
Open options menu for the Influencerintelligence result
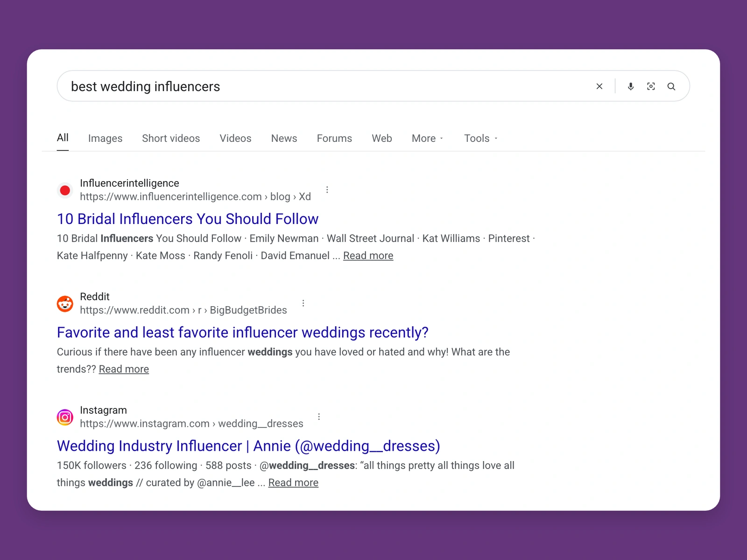[327, 189]
